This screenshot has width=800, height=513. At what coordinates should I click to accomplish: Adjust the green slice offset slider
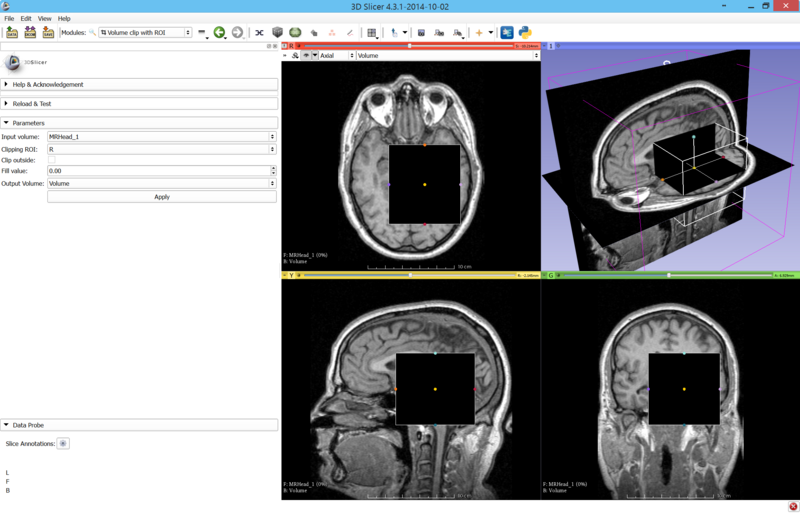668,275
